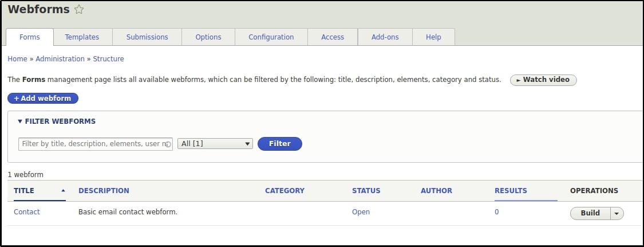Play the Watch video button

pyautogui.click(x=543, y=80)
